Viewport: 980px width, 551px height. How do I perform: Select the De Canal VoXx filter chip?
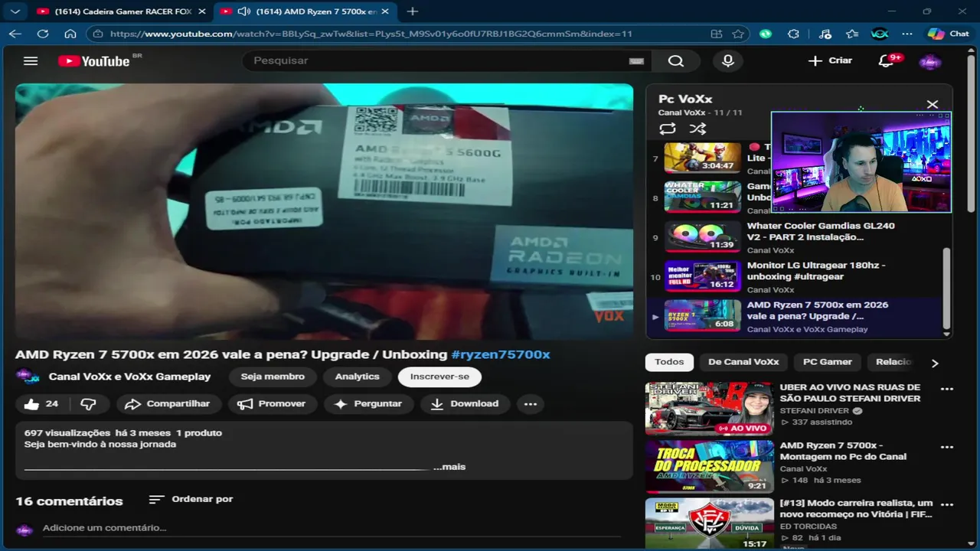[743, 362]
